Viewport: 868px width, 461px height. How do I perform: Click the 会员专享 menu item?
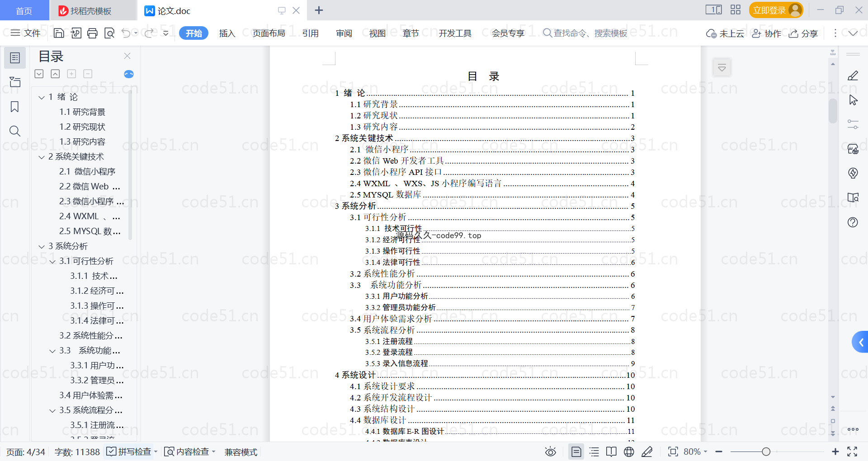[x=508, y=33]
